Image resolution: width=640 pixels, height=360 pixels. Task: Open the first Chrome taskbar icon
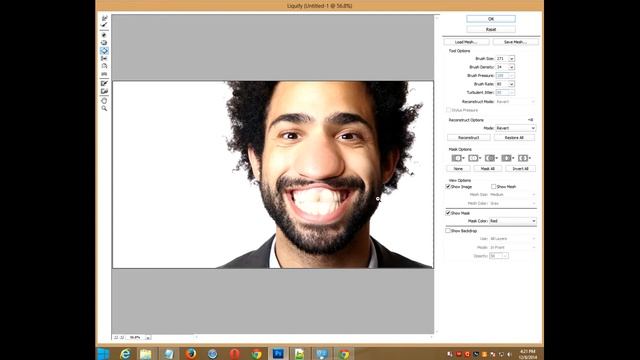point(256,353)
